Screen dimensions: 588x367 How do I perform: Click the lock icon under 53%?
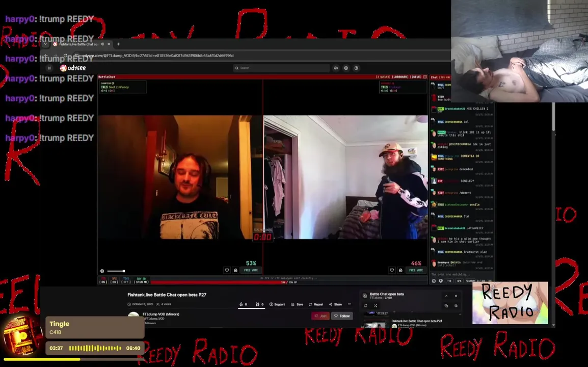click(235, 270)
